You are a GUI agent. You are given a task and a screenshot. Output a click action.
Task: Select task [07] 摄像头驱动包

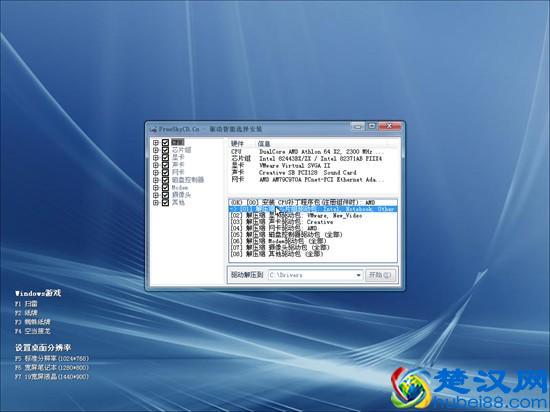tap(313, 248)
